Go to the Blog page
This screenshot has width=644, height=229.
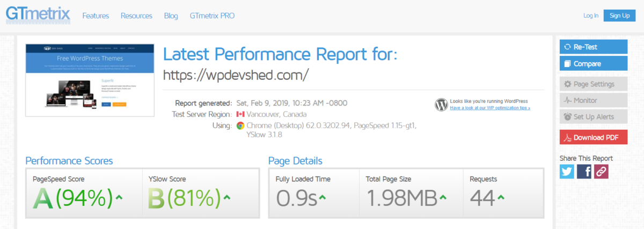click(171, 16)
